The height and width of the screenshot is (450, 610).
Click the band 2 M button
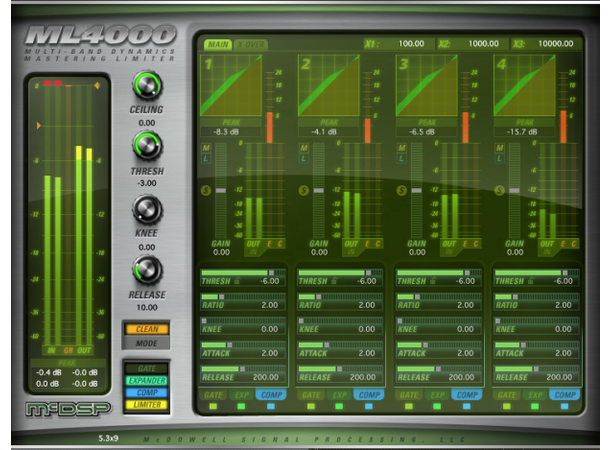point(304,148)
